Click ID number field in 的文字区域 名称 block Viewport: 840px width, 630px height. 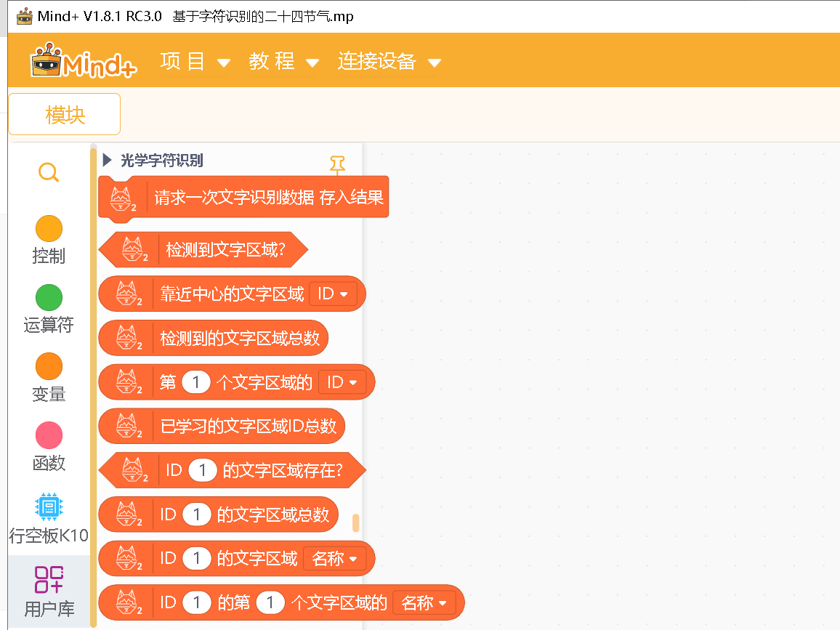pos(197,559)
